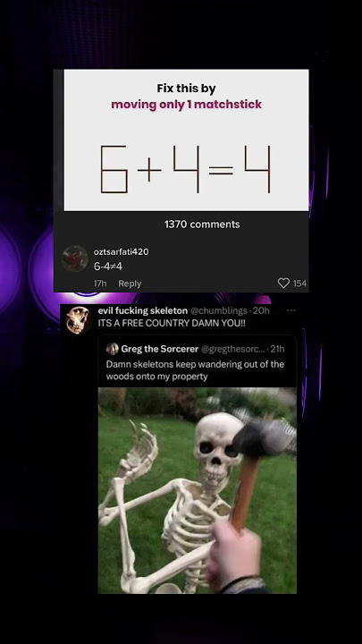Open Greg the Sorcerer small avatar
362x644 pixels.
[112, 349]
